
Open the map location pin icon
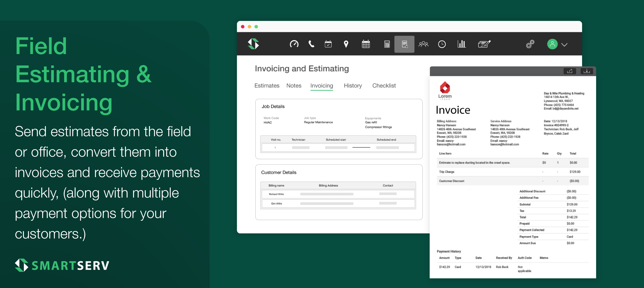(x=346, y=44)
